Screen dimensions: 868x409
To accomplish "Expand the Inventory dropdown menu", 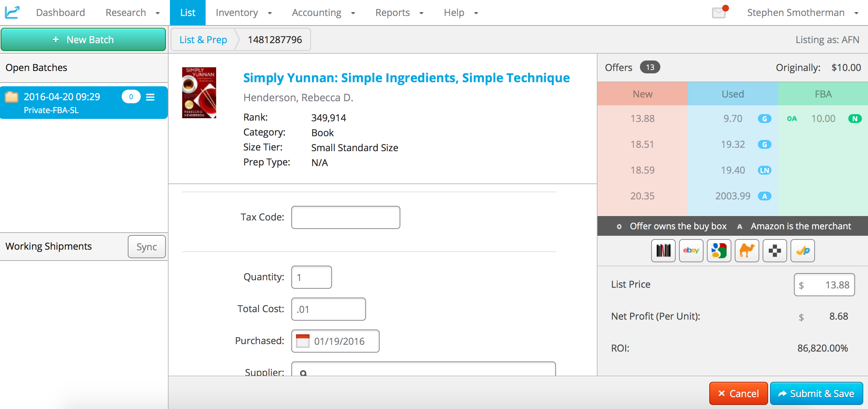I will [x=244, y=13].
